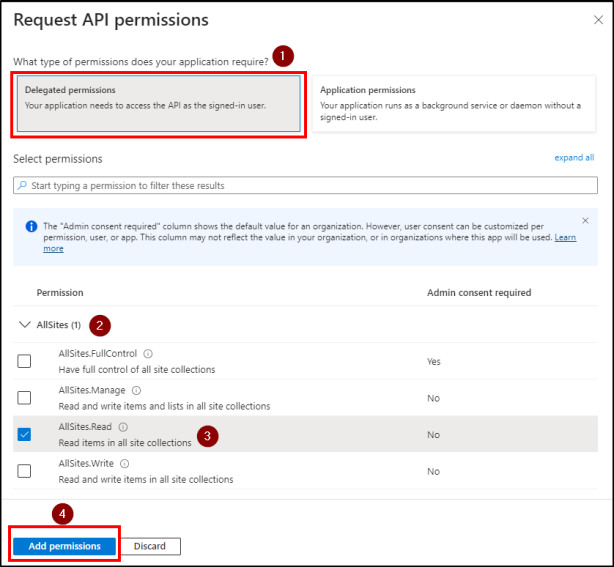
Task: Select the Delegated permissions card
Action: [159, 104]
